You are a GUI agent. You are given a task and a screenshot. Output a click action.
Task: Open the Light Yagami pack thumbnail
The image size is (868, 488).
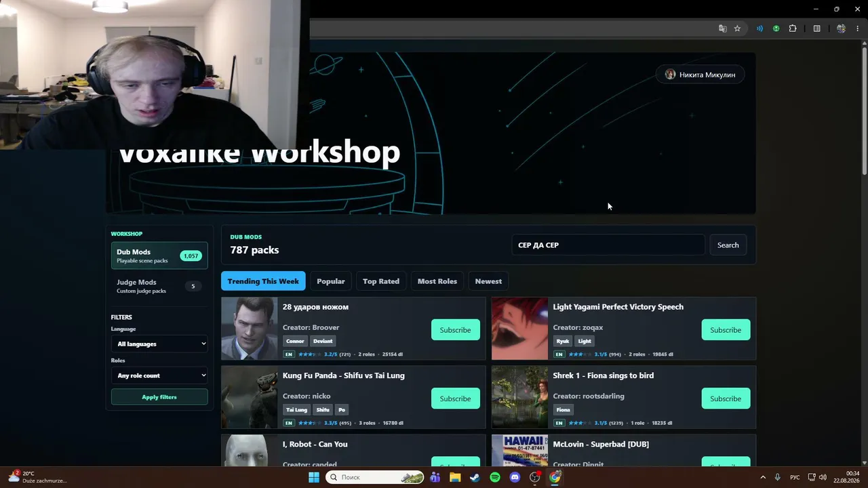519,329
